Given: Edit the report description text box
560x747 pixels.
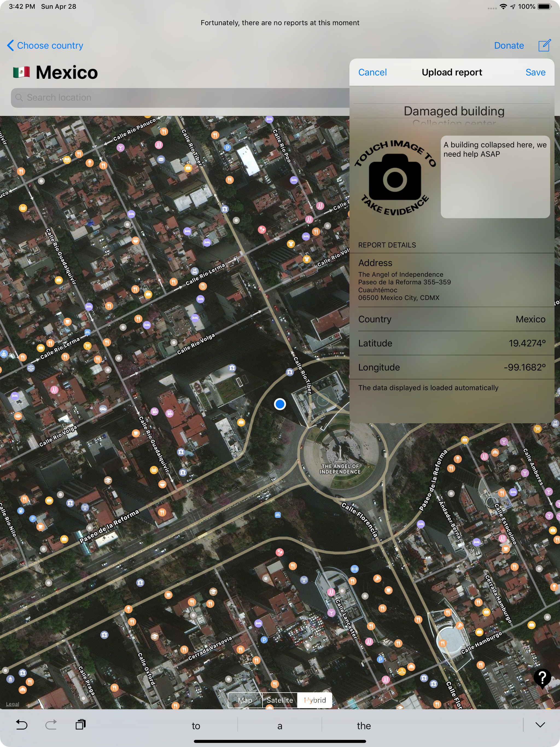Looking at the screenshot, I should coord(495,177).
